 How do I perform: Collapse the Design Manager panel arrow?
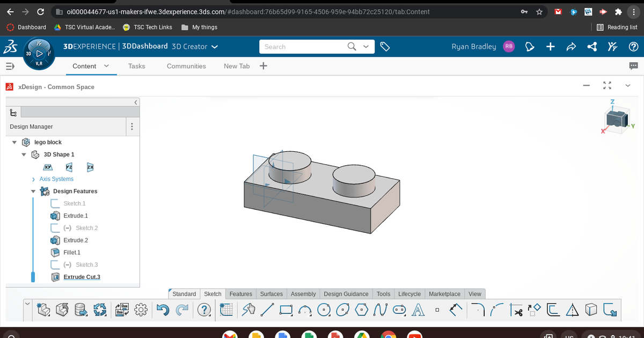point(136,102)
